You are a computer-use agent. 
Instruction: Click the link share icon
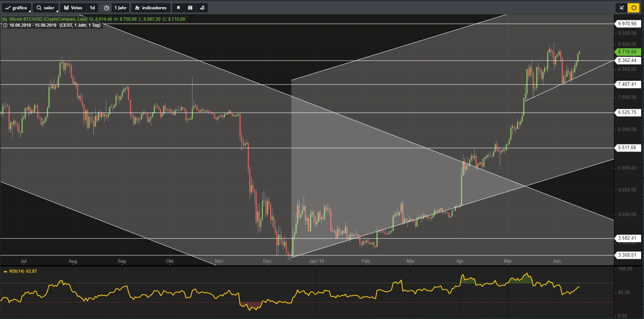(x=202, y=8)
